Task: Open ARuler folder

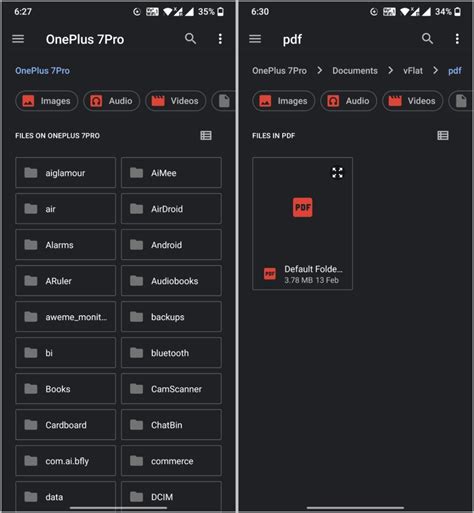Action: pos(65,281)
